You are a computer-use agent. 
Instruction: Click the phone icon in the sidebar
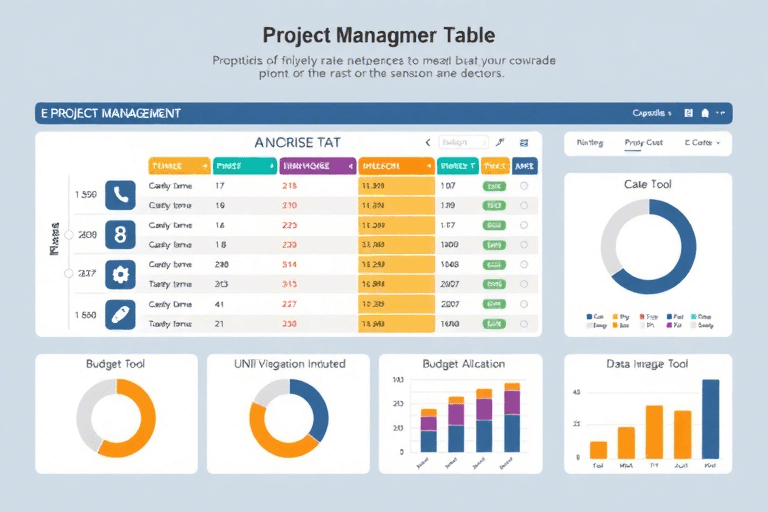pos(121,195)
